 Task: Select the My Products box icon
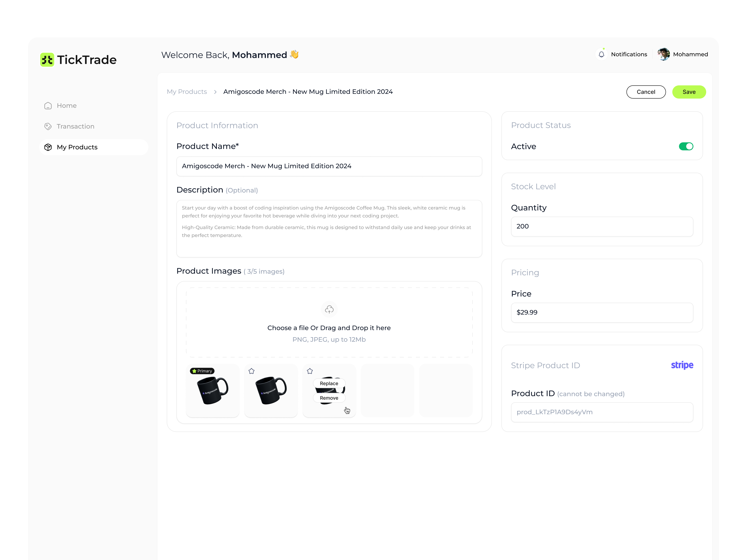point(48,147)
